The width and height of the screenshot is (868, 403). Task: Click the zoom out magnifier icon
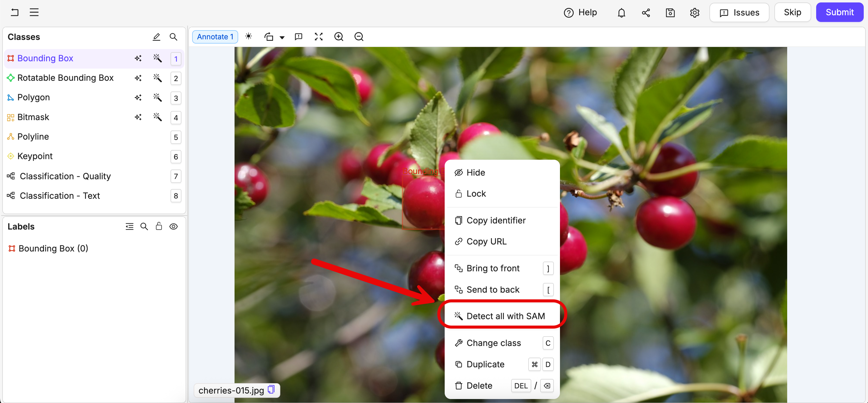pyautogui.click(x=359, y=36)
